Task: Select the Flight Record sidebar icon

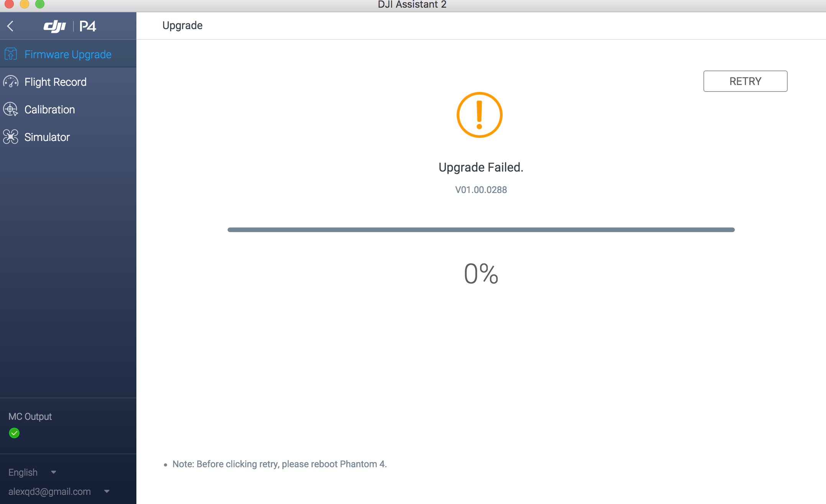Action: click(11, 82)
